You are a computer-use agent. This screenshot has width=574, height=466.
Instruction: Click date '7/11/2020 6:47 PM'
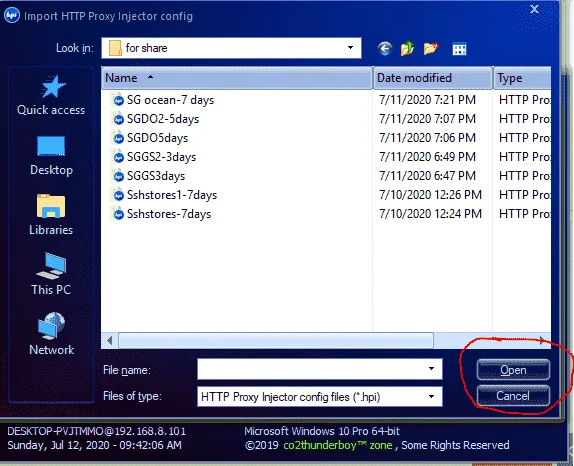427,176
